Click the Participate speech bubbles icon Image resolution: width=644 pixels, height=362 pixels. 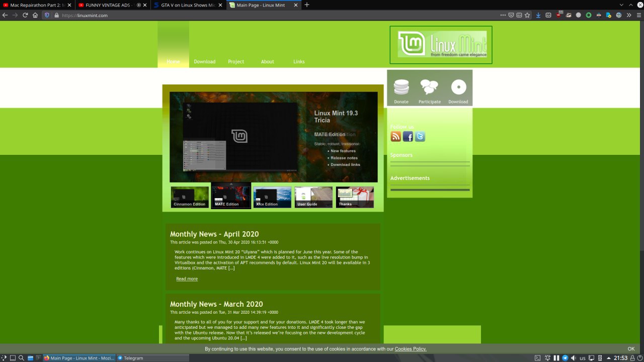pyautogui.click(x=429, y=87)
